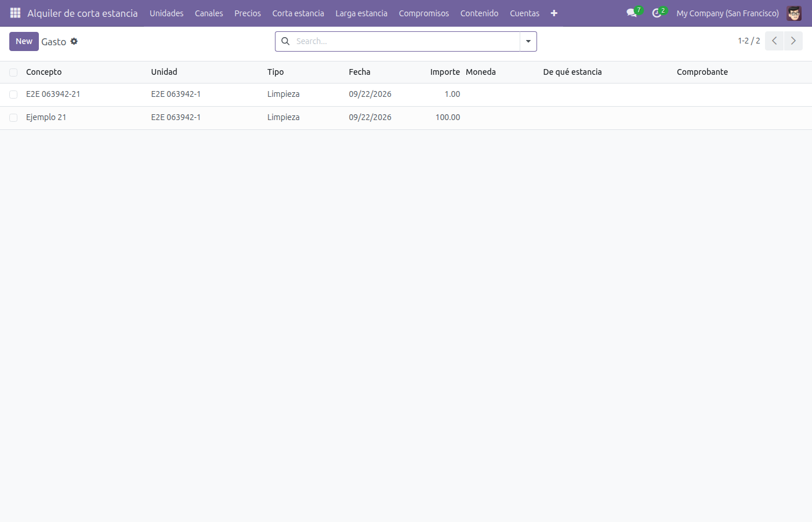Open the Unidades menu
The height and width of the screenshot is (522, 812).
coord(166,13)
